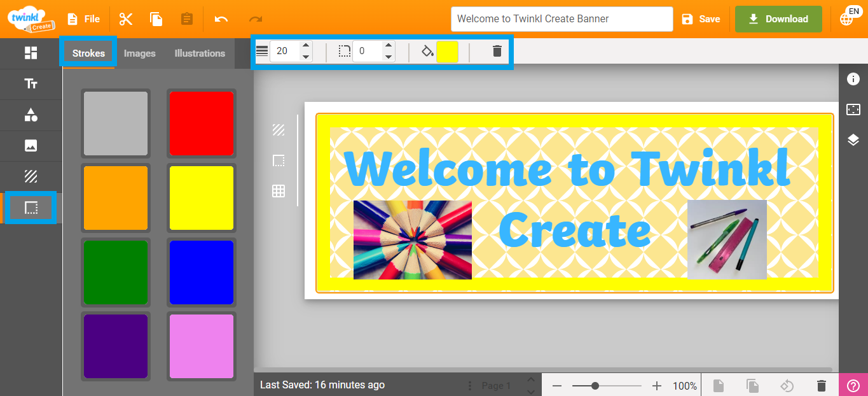
Task: Select the Patterns tool below Images
Action: (30, 176)
